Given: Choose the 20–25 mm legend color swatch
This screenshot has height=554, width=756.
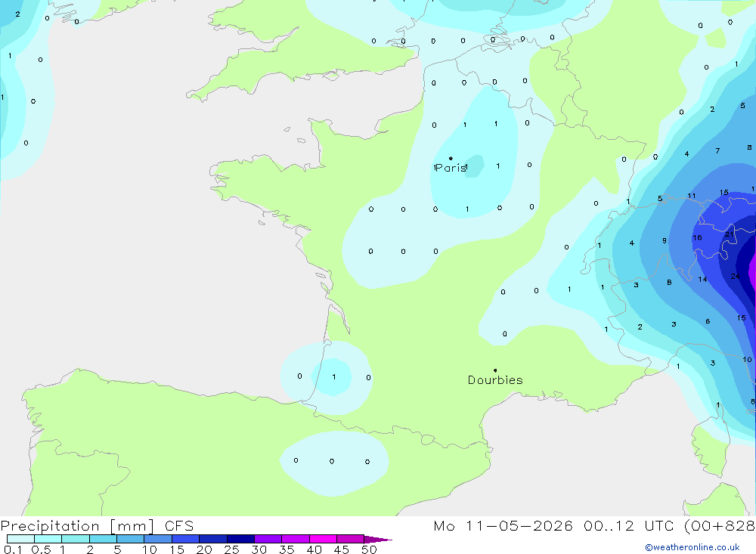Looking at the screenshot, I should click(213, 539).
